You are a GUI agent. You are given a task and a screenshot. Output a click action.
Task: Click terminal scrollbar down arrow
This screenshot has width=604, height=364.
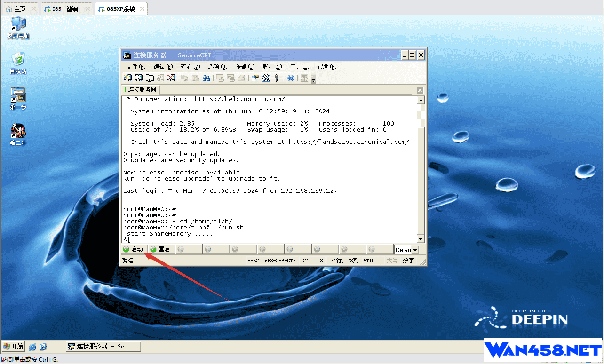(421, 239)
